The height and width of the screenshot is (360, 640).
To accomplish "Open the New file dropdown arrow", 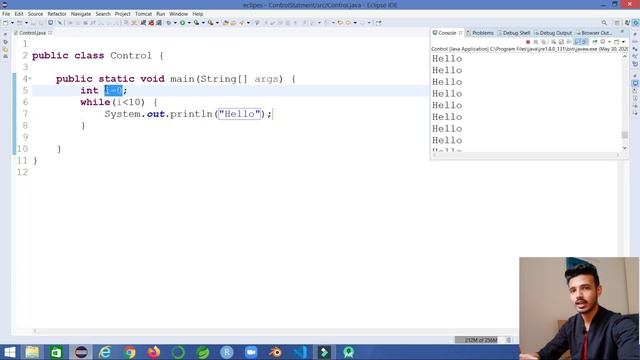I will click(x=12, y=22).
